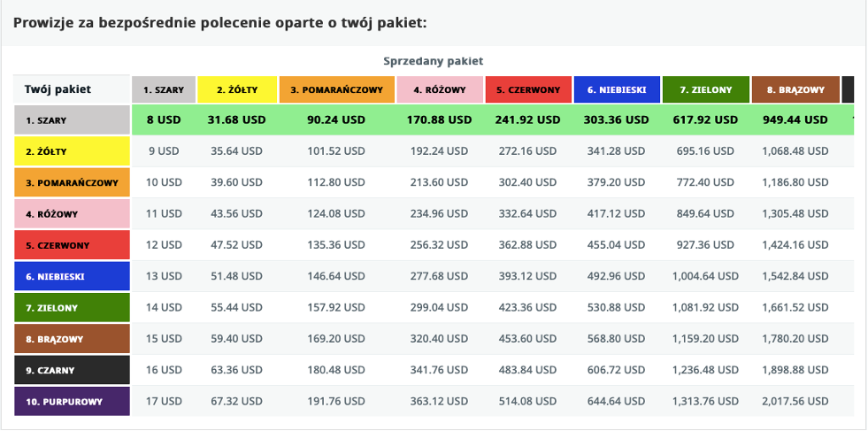Select the 7. ZIELONY row label
Screen dimensions: 868x431
pos(72,307)
